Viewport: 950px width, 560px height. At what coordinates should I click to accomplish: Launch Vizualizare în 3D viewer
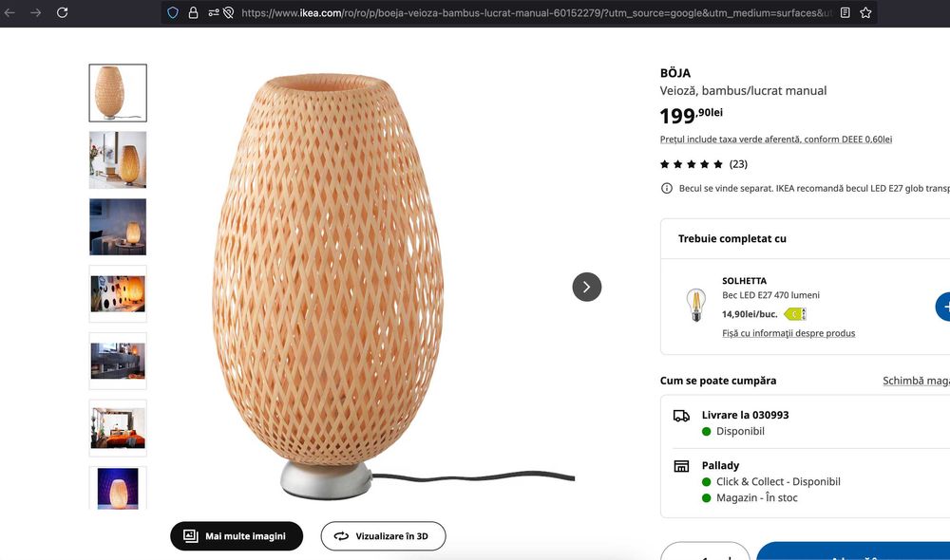(383, 536)
